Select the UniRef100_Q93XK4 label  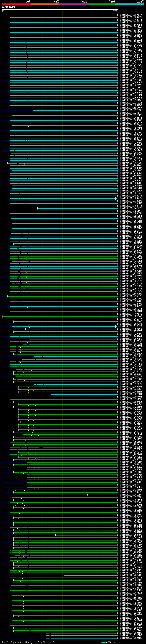coord(131,402)
